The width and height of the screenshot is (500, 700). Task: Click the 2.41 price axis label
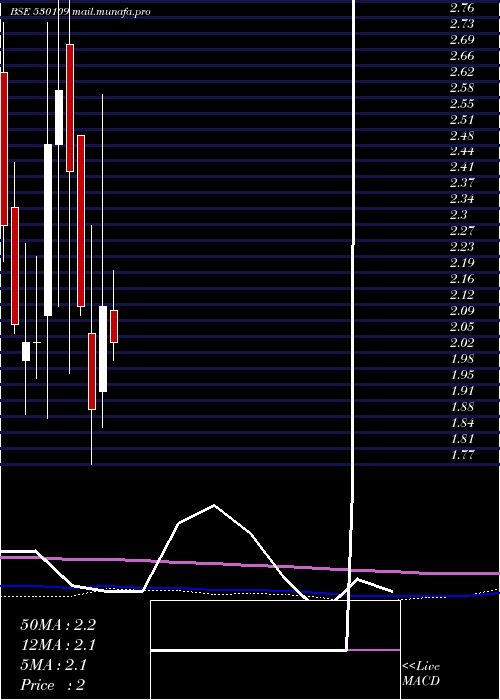[462, 167]
